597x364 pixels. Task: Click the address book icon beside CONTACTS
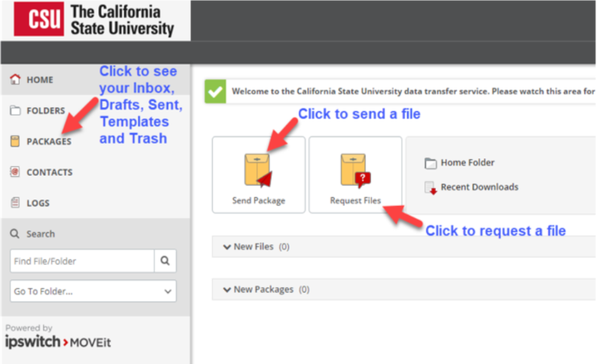click(15, 172)
